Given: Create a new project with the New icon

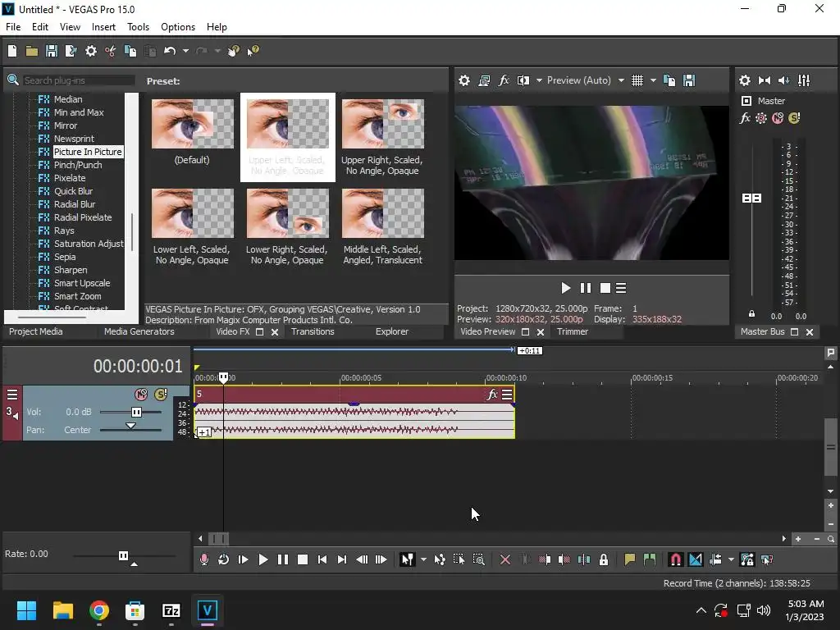Looking at the screenshot, I should (x=12, y=51).
